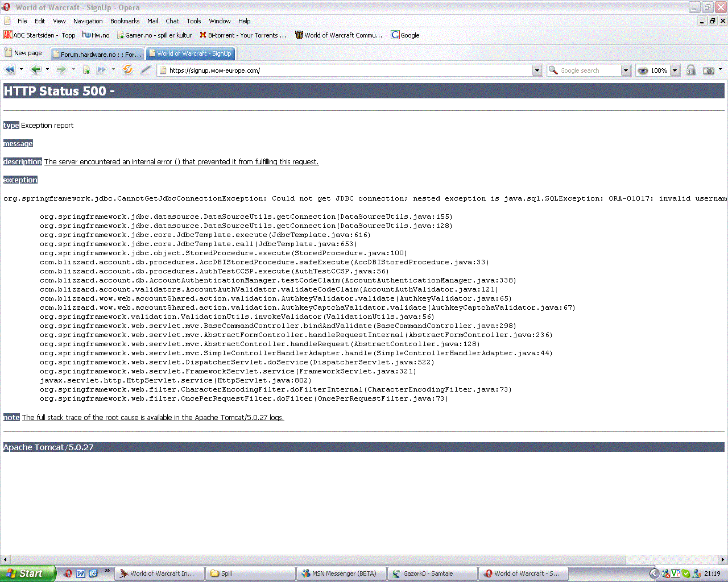Open the fast forward dropdown arrow

pyautogui.click(x=113, y=69)
